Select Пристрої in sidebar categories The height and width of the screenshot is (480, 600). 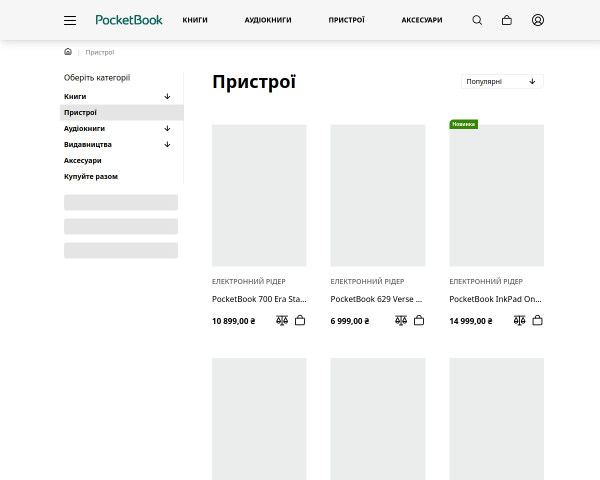[x=122, y=113]
